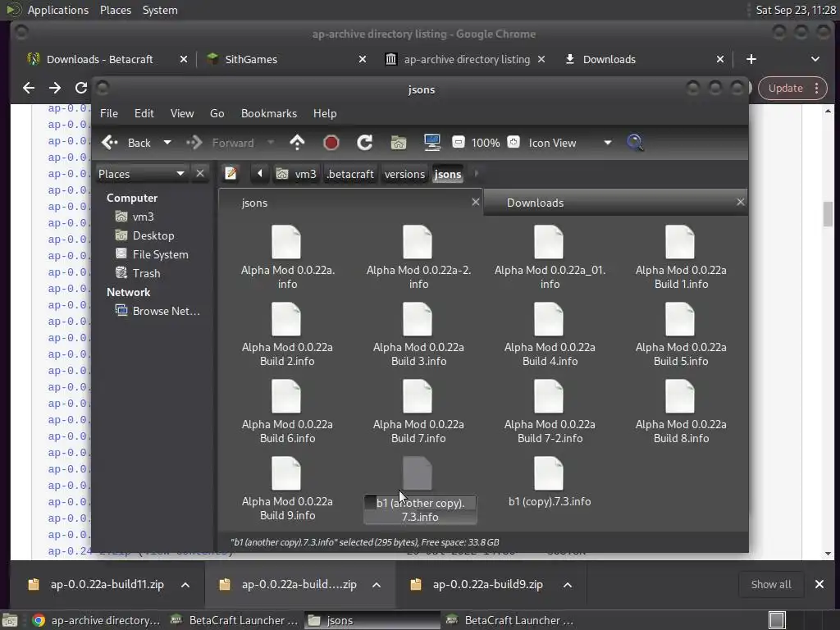Select Alpha Mod 0.0.22a Build 7-2.info
840x630 pixels.
coord(550,412)
